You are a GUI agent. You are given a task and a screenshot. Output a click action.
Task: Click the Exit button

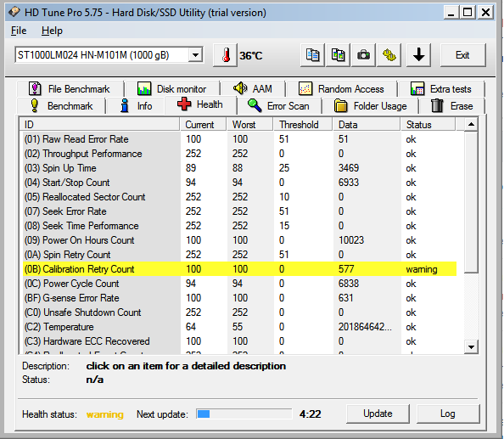(x=462, y=55)
